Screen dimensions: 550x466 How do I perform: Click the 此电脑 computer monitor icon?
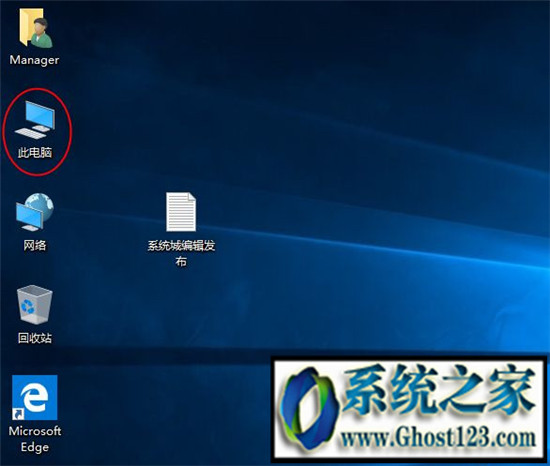point(35,120)
